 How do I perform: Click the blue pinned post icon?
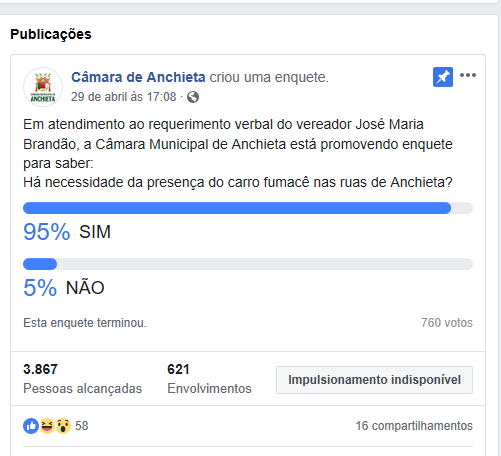[x=443, y=77]
